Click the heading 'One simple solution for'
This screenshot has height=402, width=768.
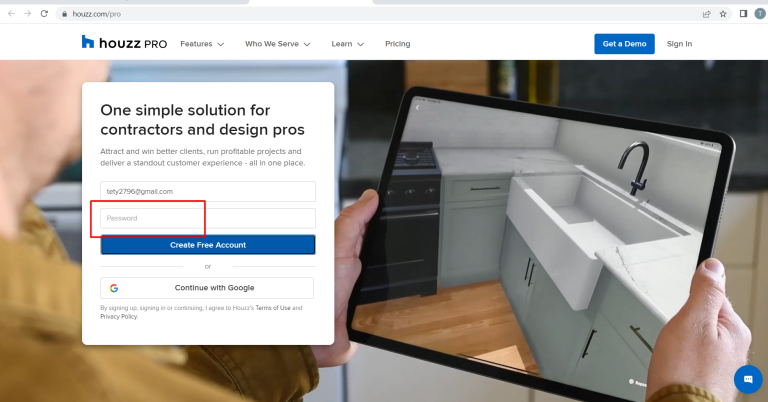point(185,110)
